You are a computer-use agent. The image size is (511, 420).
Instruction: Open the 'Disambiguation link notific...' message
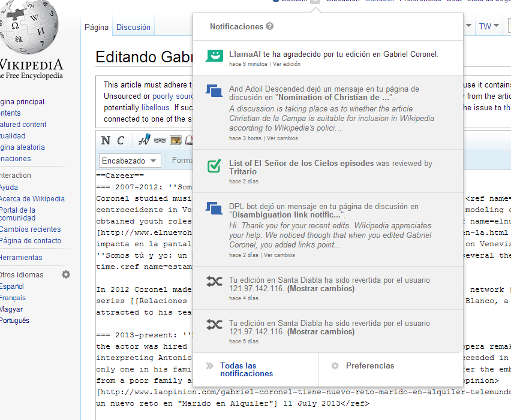pyautogui.click(x=328, y=229)
